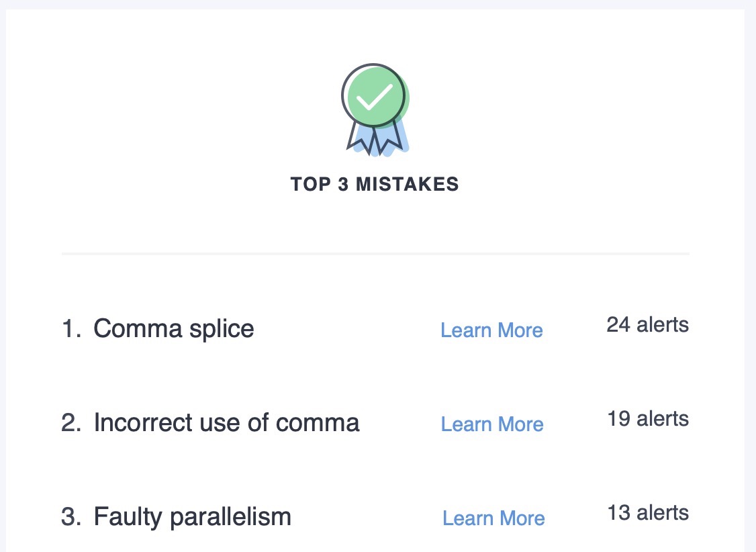Screen dimensions: 756x552
Task: Click list number 3 before Faulty parallelism
Action: (71, 517)
